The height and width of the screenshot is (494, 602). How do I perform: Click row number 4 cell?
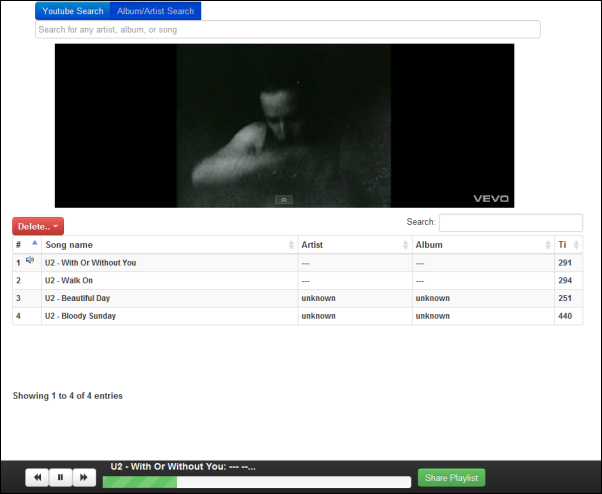tap(27, 316)
